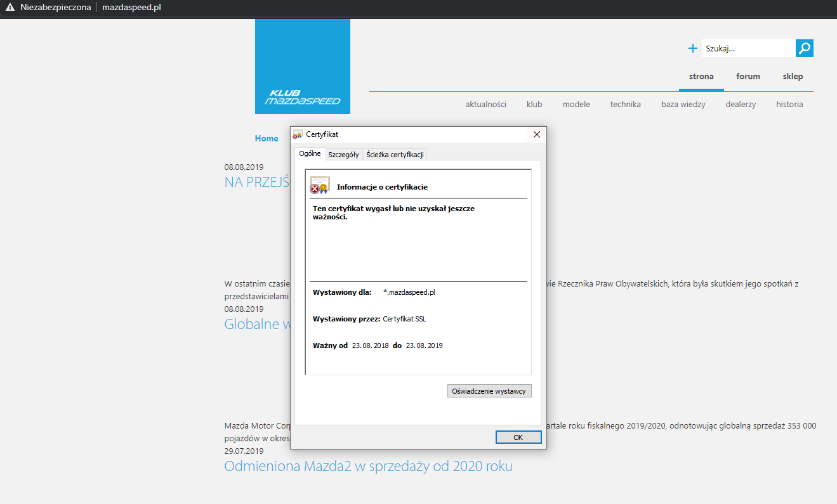The height and width of the screenshot is (504, 837).
Task: Switch to the Szczegóły tab
Action: (x=343, y=154)
